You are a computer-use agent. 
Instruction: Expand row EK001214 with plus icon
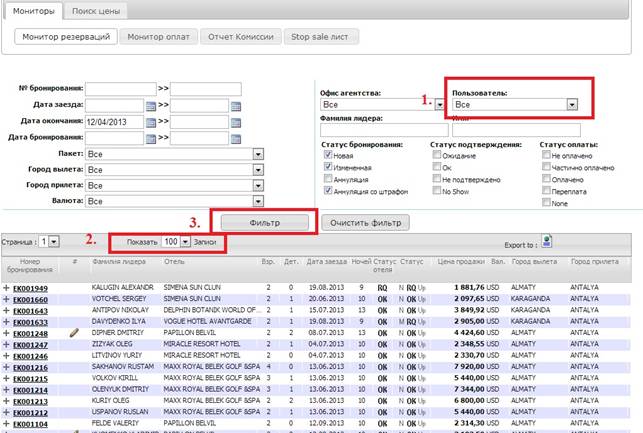click(x=6, y=390)
